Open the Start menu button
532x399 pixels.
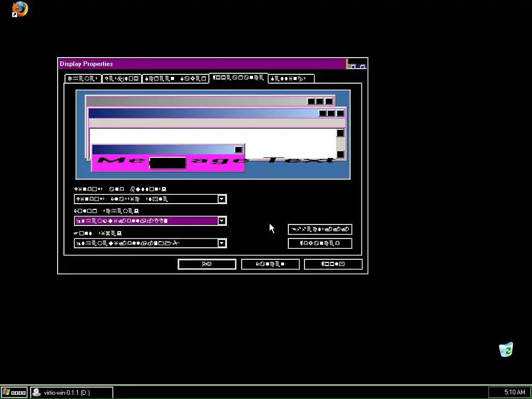click(x=14, y=393)
